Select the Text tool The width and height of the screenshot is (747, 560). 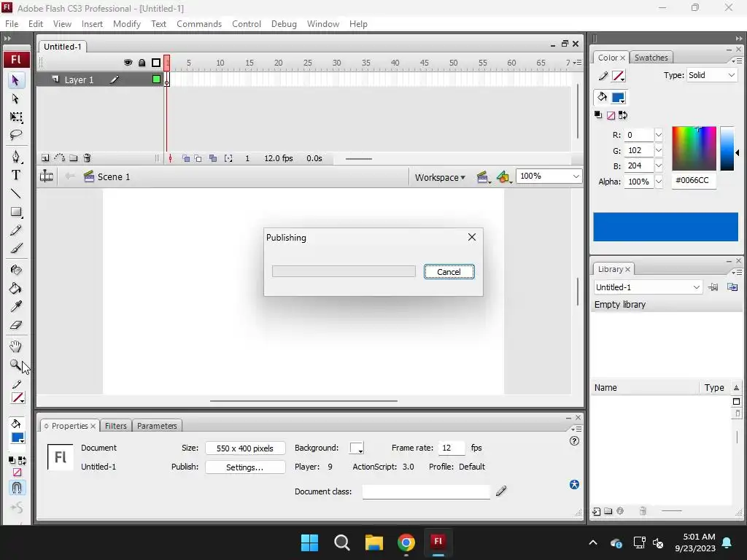[16, 175]
